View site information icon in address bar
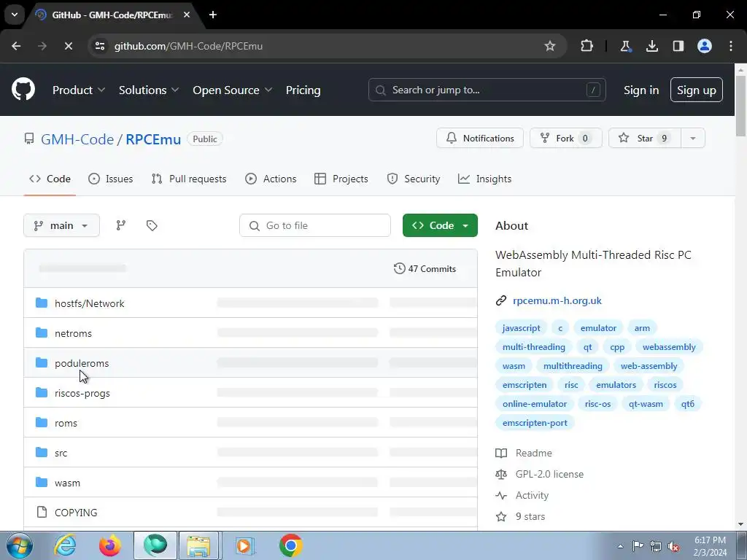Viewport: 747px width, 560px height. 100,46
